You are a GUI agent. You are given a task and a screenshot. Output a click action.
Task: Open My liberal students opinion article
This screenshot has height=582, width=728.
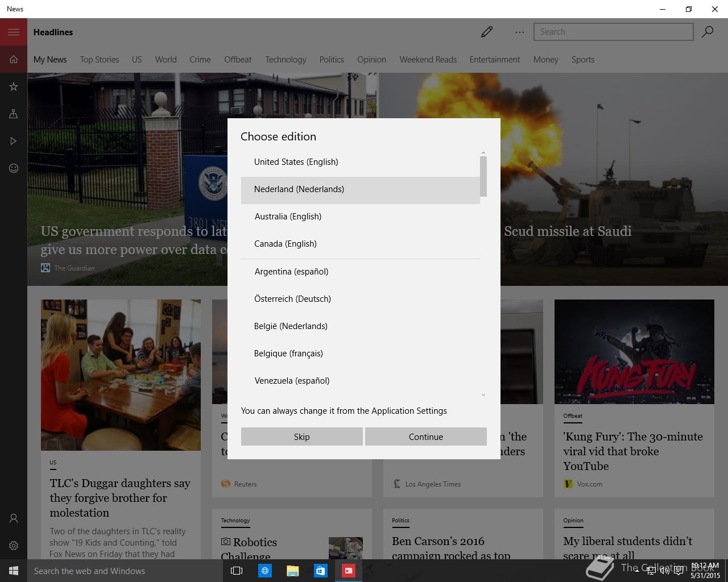click(634, 534)
